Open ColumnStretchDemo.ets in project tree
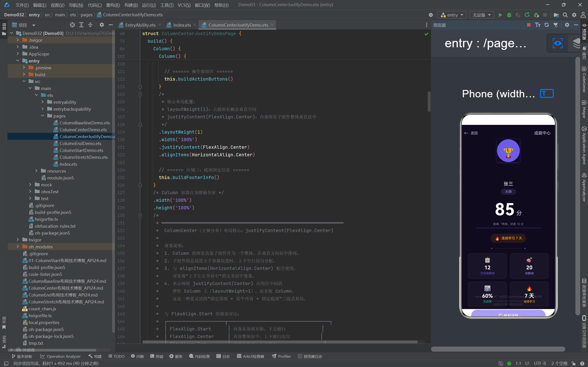Viewport: 588px width, 367px height. (83, 157)
